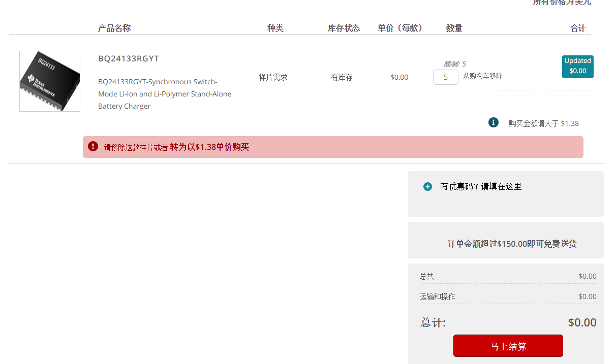Click the 合计 column header
Image resolution: width=616 pixels, height=364 pixels.
(578, 28)
